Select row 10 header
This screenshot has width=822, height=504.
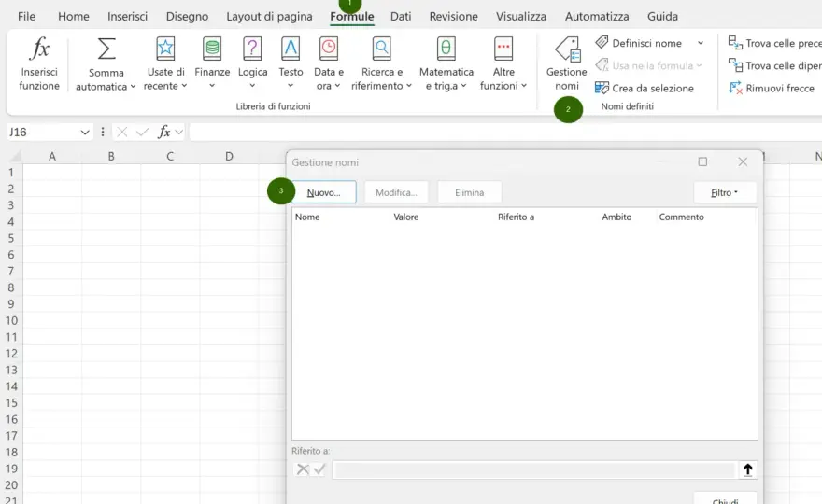[11, 321]
